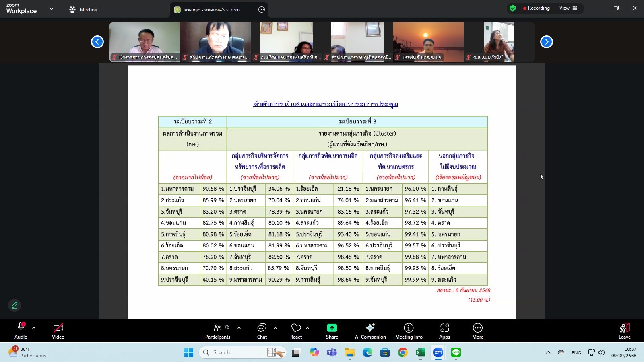
Task: Switch to the Meeting tab
Action: point(83,9)
